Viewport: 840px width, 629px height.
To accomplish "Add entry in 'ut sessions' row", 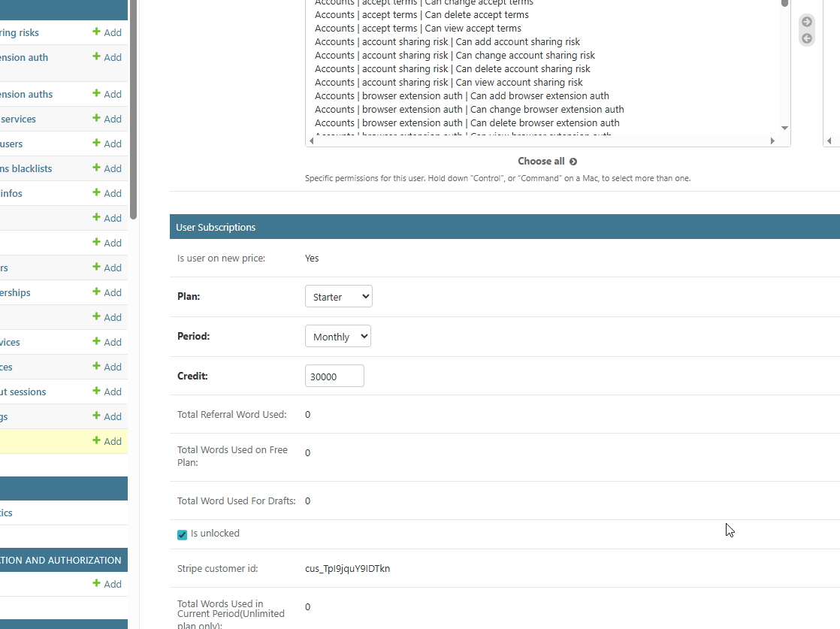I will 107,392.
